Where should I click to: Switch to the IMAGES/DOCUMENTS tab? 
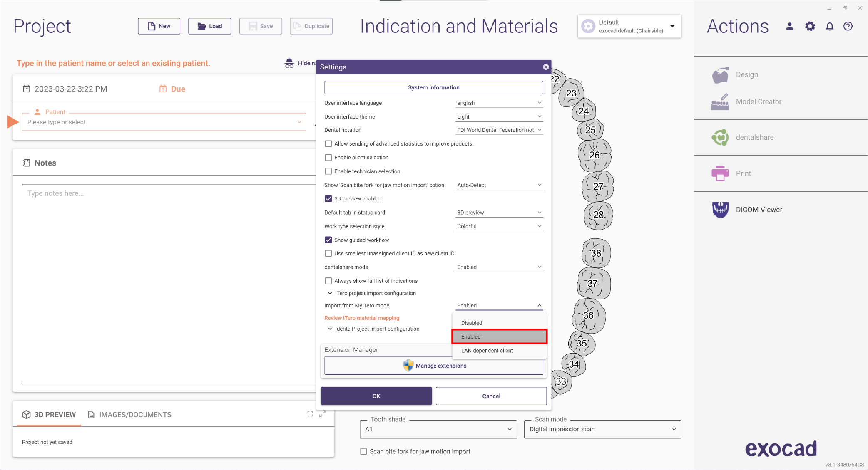pos(130,415)
